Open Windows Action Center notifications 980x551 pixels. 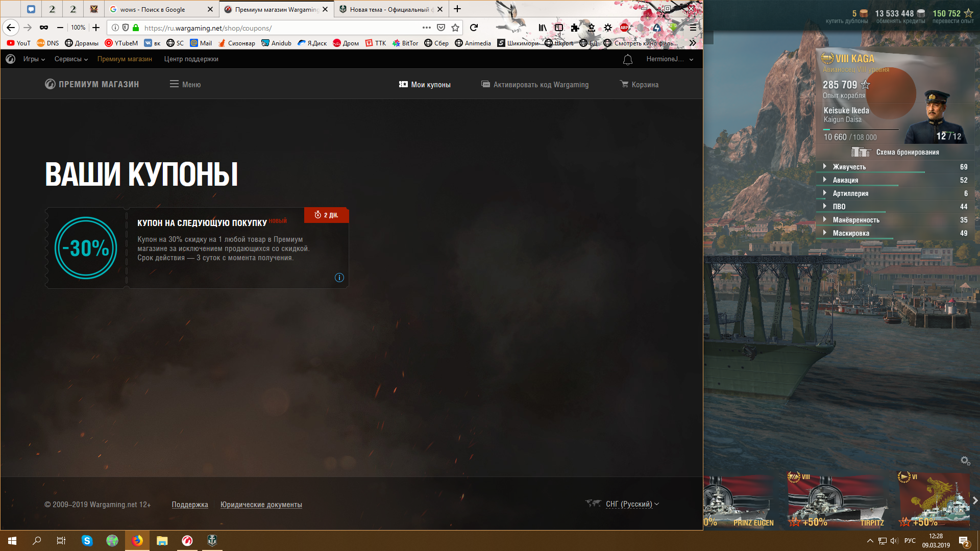coord(964,541)
